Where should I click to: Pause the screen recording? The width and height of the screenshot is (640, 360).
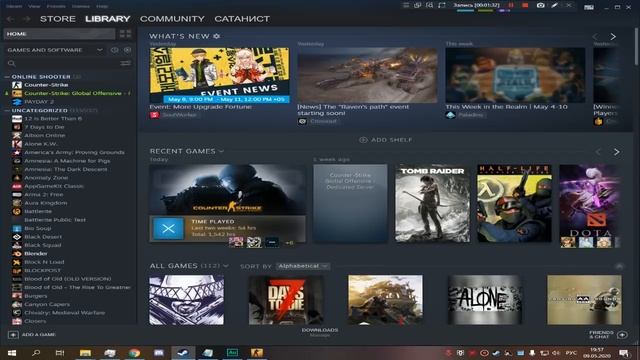tap(511, 5)
